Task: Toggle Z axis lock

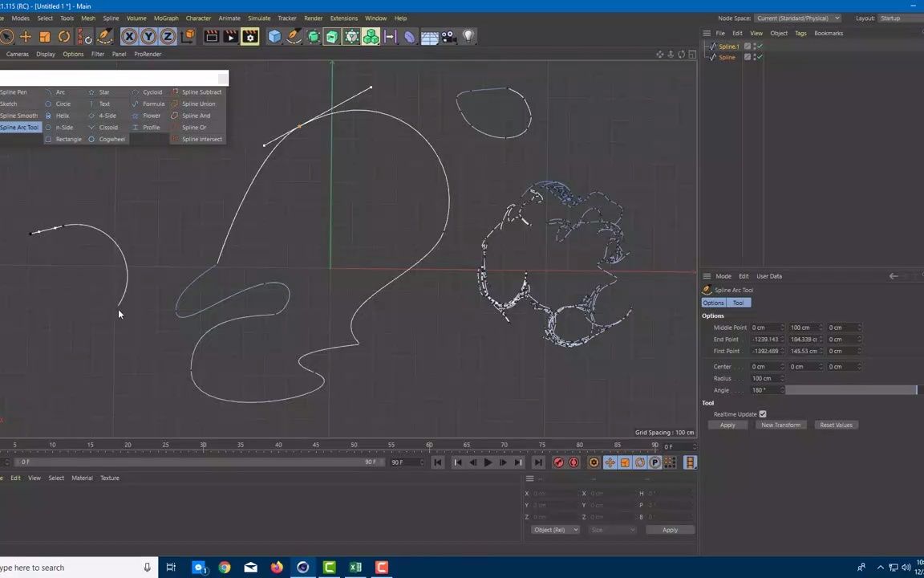Action: [168, 37]
